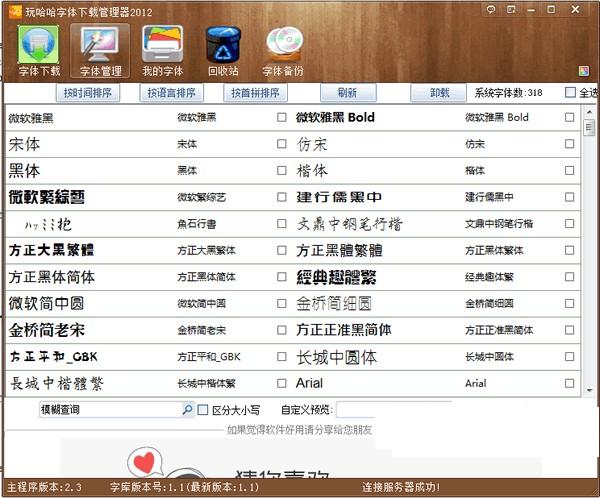
Task: Click the 卸载 uninstall button
Action: (x=439, y=93)
